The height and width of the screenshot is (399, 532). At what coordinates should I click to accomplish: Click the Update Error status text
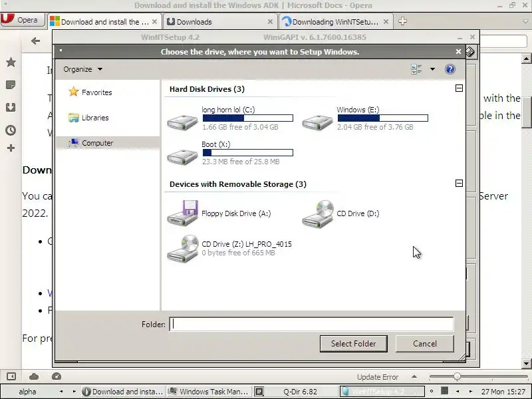(378, 377)
